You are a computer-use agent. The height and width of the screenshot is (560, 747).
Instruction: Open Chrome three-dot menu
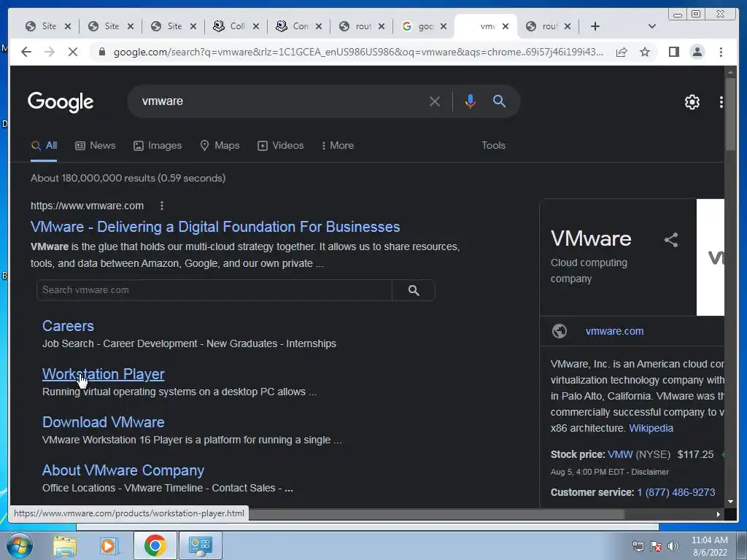[721, 52]
